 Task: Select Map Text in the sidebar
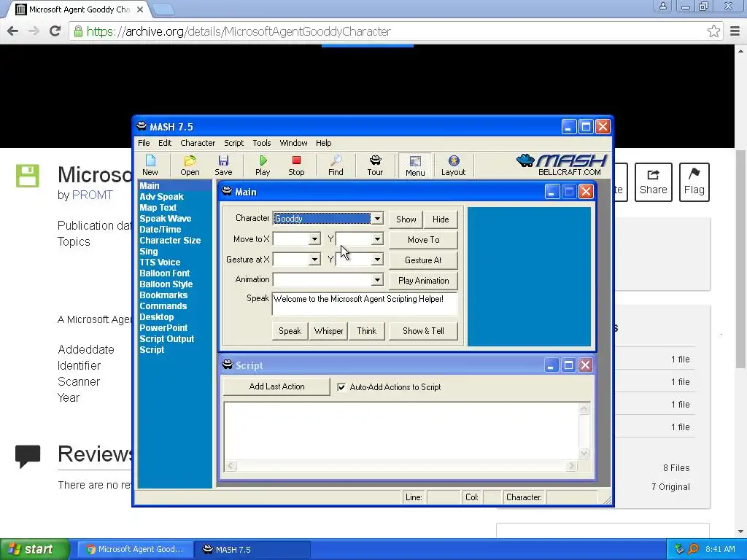158,208
